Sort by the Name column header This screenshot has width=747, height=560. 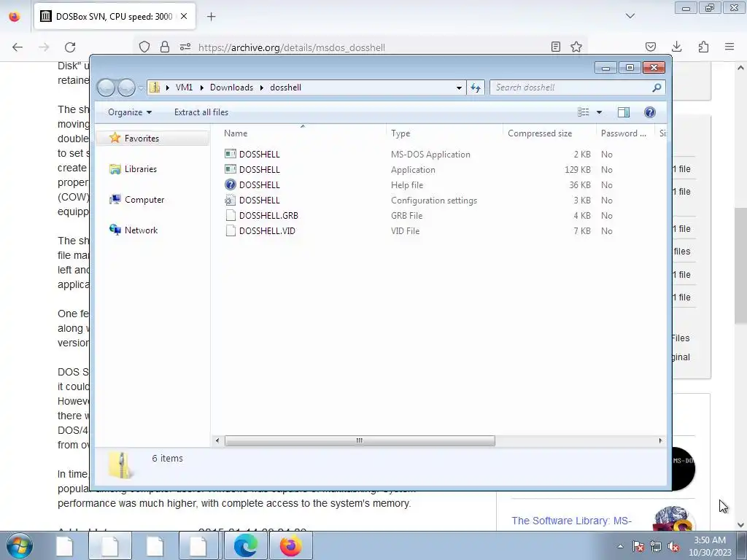(236, 133)
